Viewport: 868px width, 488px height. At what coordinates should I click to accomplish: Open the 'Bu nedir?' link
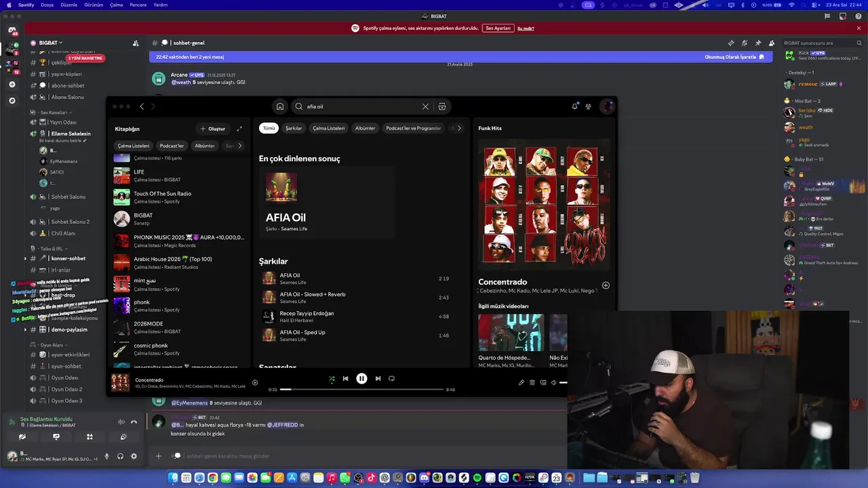point(526,28)
